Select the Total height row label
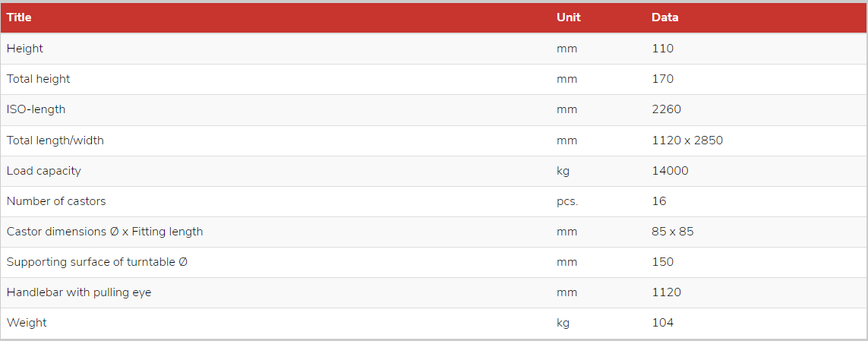 (x=38, y=79)
